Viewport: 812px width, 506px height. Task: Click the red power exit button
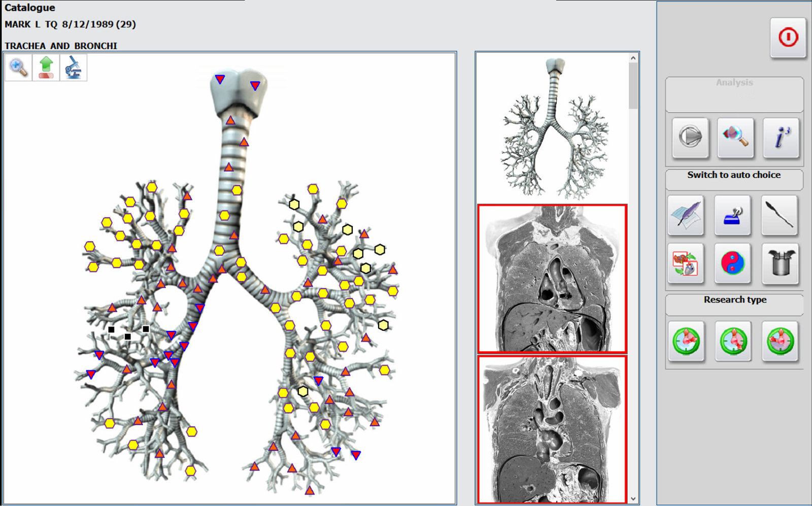(x=788, y=38)
